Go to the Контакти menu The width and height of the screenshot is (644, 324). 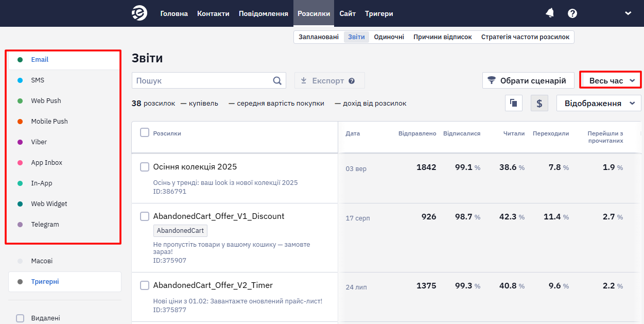point(213,13)
